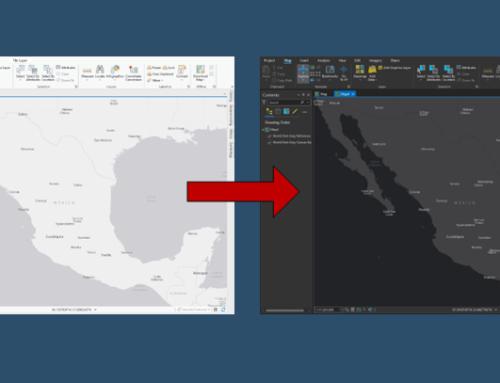
Task: Open the Imagery ribbon tab
Action: (375, 61)
